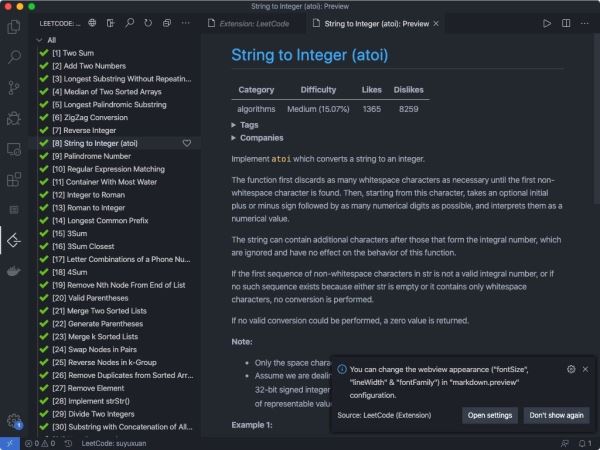Open the Explorer view in activity bar
The height and width of the screenshot is (450, 600).
pyautogui.click(x=14, y=27)
